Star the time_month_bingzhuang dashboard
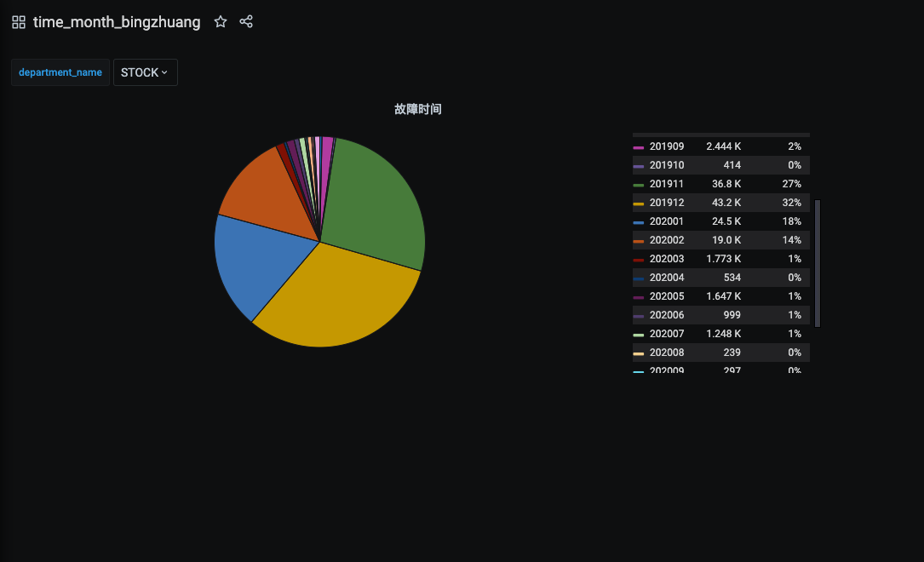Image resolution: width=924 pixels, height=562 pixels. click(x=221, y=22)
